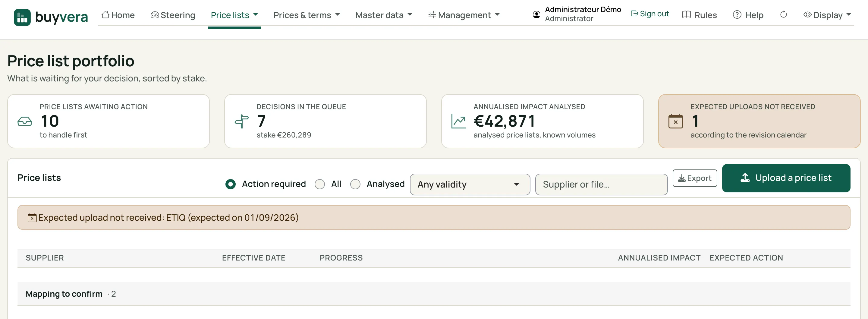
Task: Select the Analysed radio button
Action: tap(355, 184)
